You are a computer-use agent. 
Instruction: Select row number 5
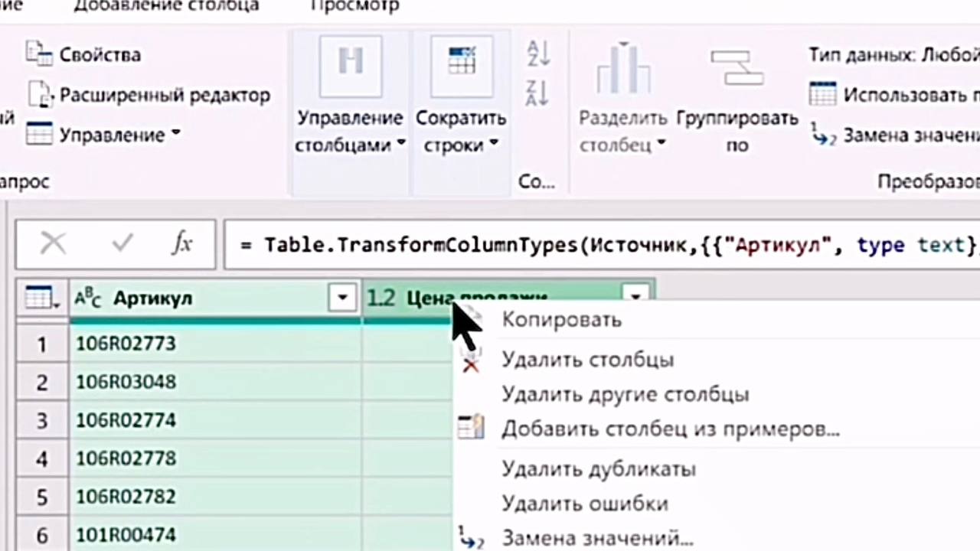[x=42, y=497]
